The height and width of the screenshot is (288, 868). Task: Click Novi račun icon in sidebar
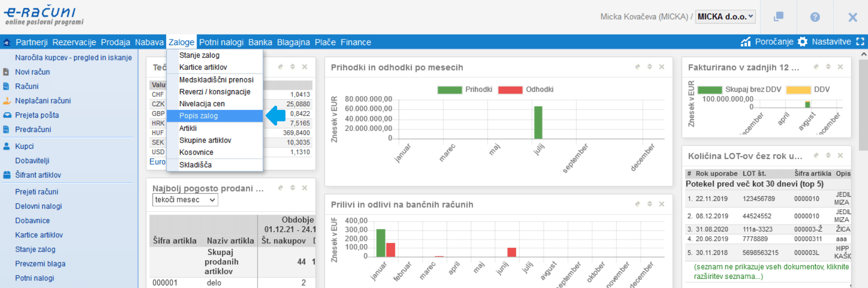(6, 72)
